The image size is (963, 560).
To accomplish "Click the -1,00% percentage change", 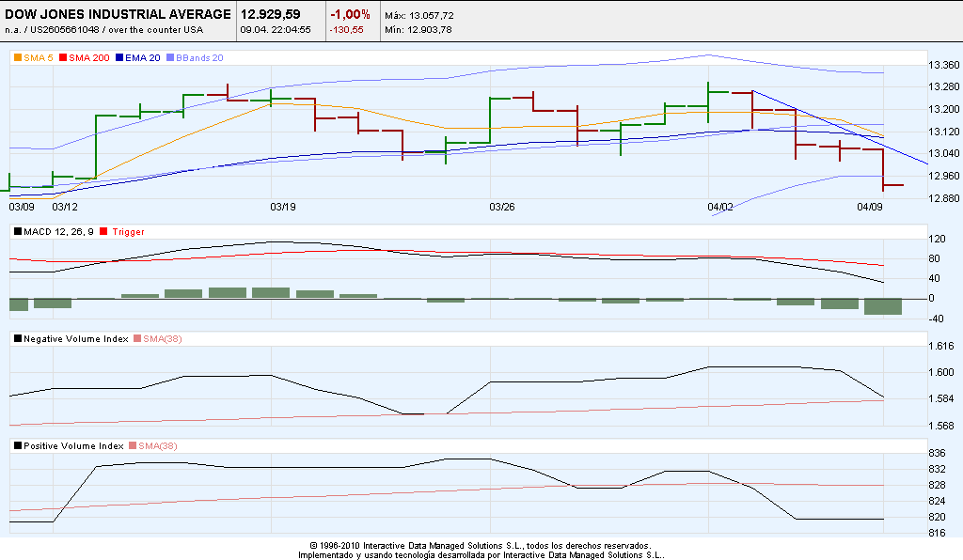I will 350,14.
